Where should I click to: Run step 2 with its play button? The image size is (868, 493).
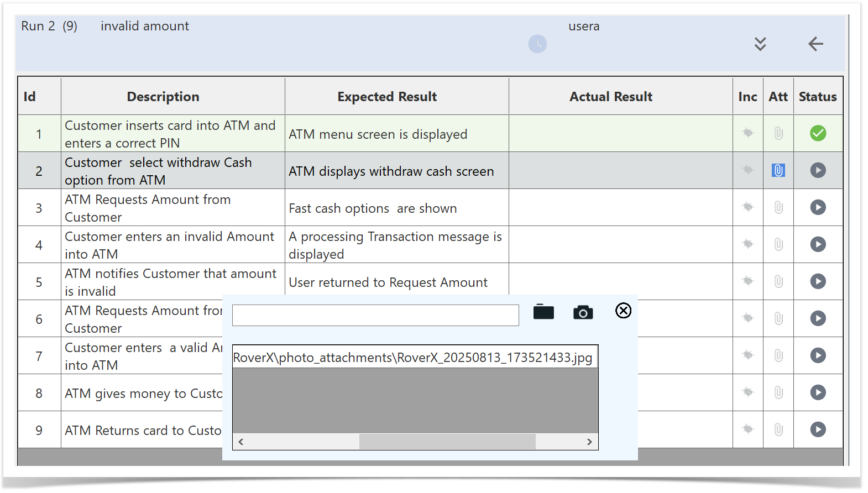[818, 170]
